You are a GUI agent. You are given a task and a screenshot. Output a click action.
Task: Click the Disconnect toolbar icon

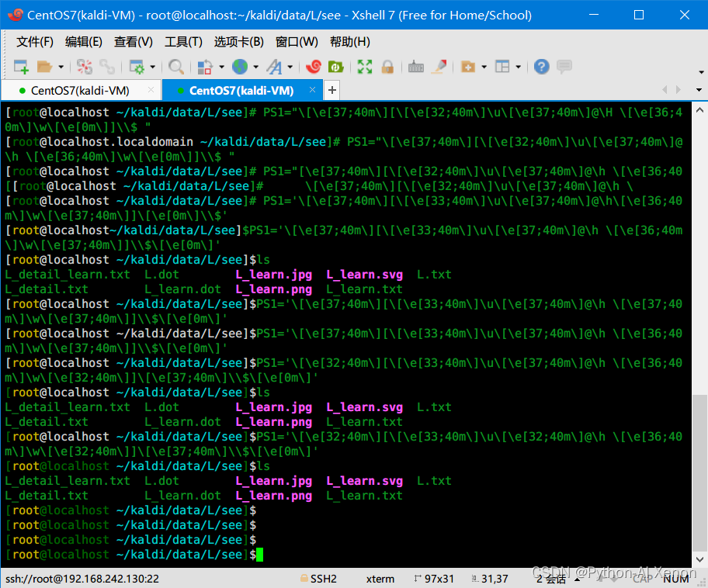point(85,67)
